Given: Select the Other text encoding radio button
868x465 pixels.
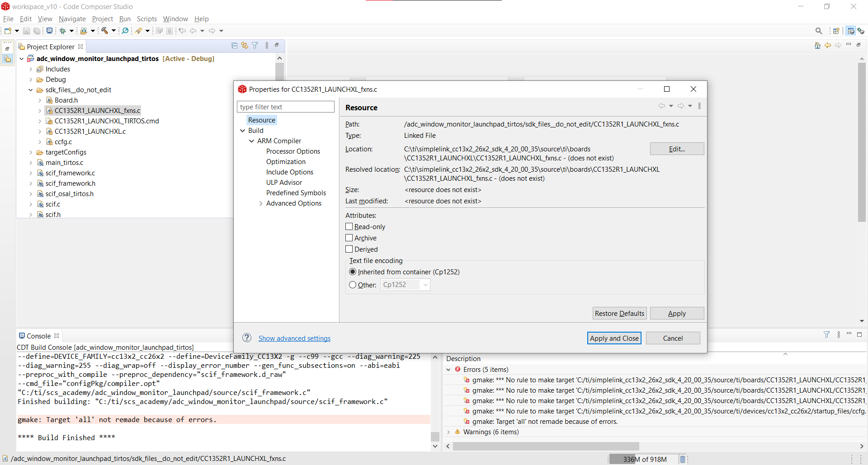Looking at the screenshot, I should click(x=353, y=285).
